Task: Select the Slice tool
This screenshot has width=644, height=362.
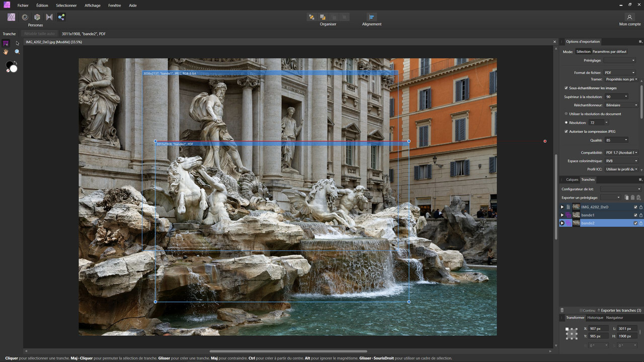Action: [x=6, y=43]
